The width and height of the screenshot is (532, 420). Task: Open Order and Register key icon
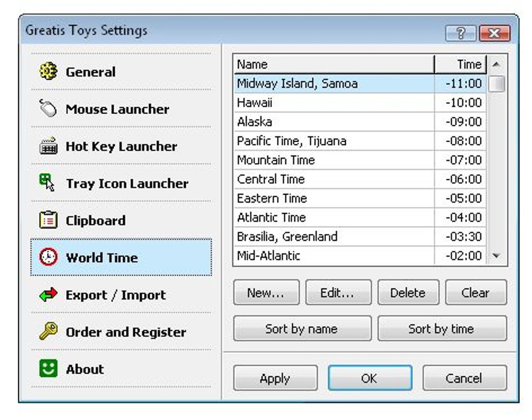47,332
